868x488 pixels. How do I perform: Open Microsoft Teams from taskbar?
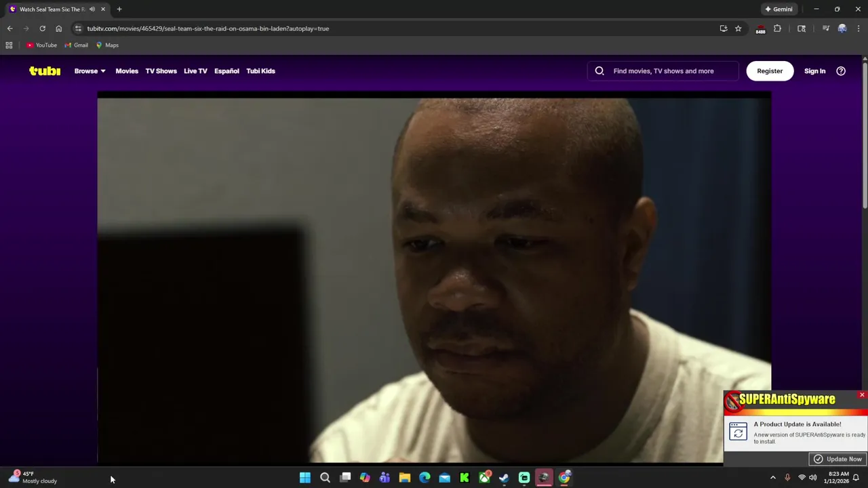click(x=384, y=478)
